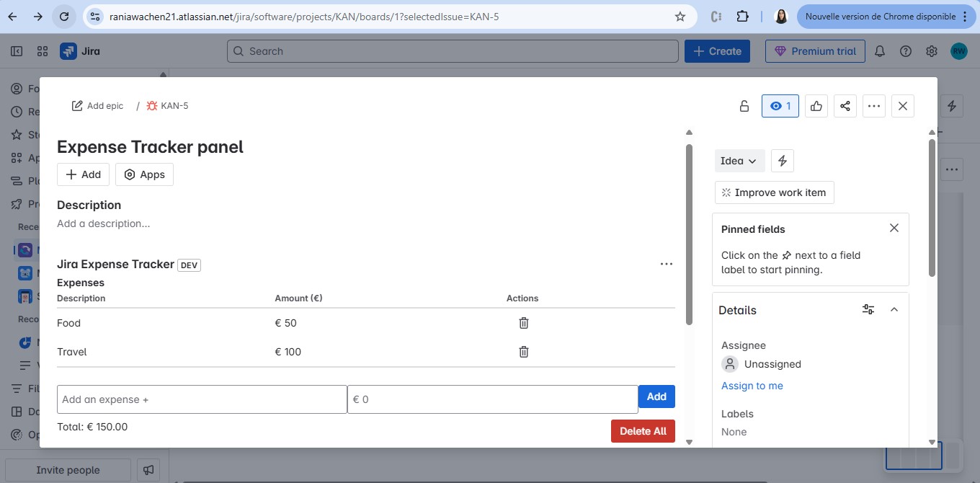Go back with the browser back arrow
980x483 pixels.
[12, 16]
